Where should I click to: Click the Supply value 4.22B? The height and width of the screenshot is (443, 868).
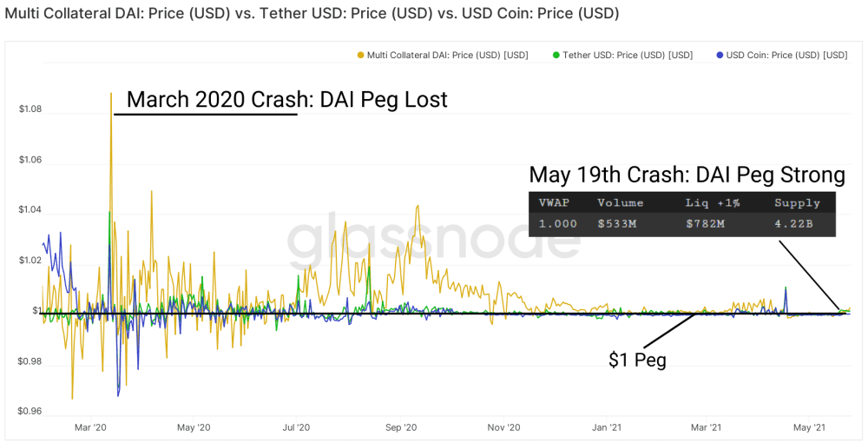tap(793, 224)
